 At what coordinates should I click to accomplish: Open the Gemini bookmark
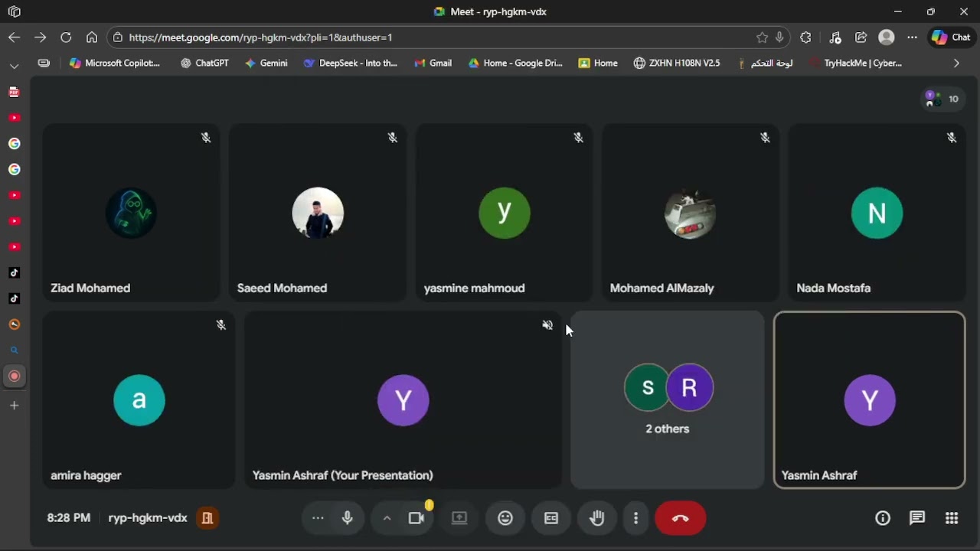(x=266, y=64)
